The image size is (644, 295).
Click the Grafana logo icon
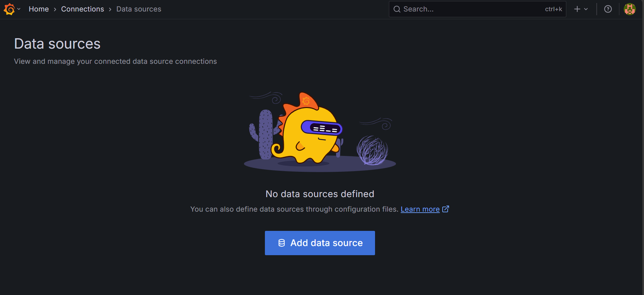click(x=9, y=9)
